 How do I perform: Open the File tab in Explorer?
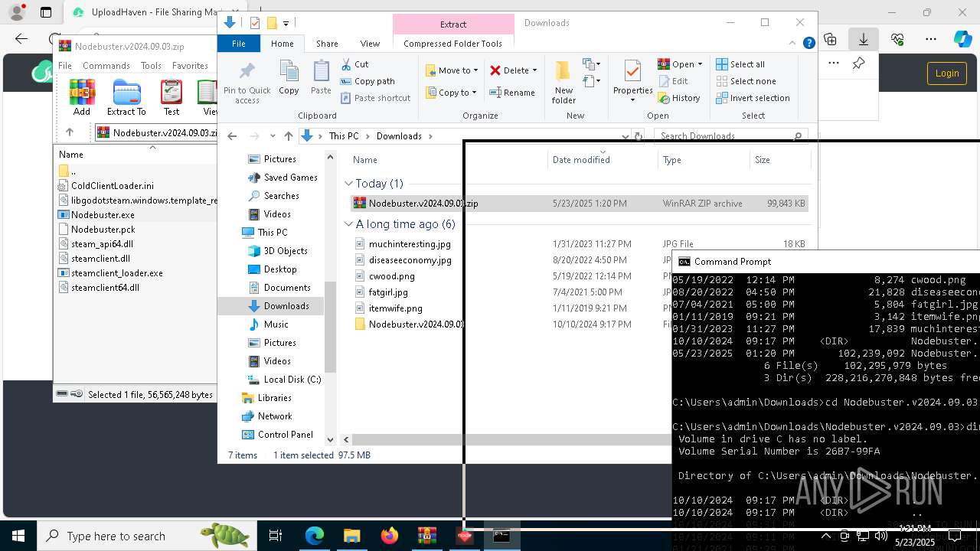239,44
